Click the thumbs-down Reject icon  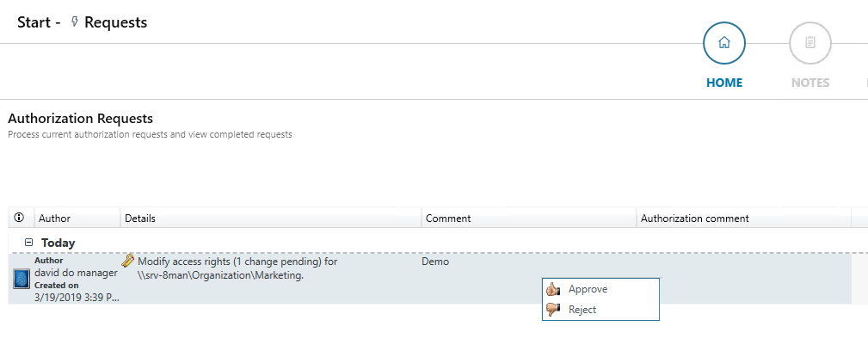coord(553,310)
